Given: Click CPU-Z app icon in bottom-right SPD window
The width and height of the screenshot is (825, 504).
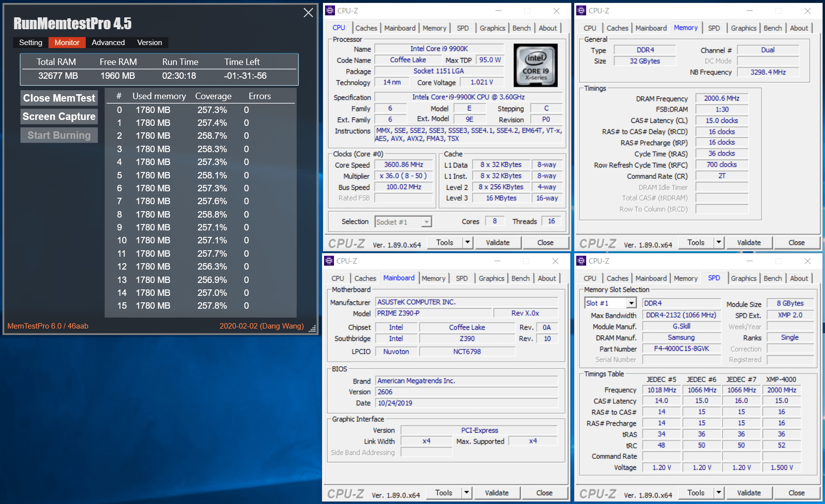Looking at the screenshot, I should [581, 261].
